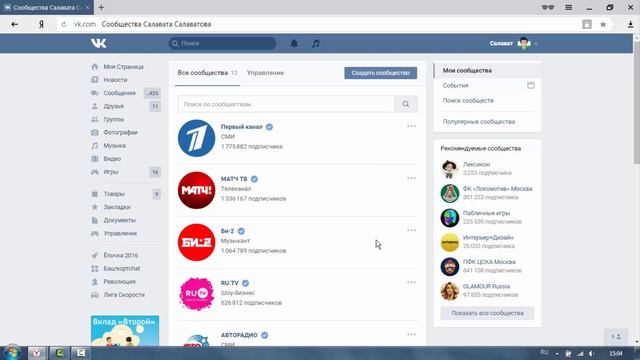The image size is (640, 360).
Task: Click RU.TV pink logo
Action: (x=196, y=294)
